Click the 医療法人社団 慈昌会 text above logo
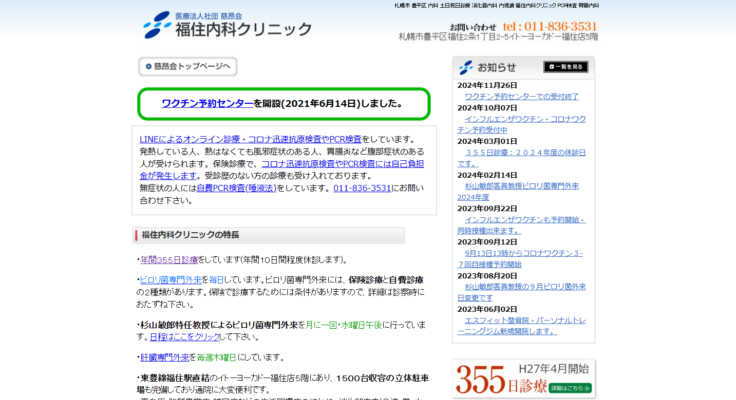 209,16
